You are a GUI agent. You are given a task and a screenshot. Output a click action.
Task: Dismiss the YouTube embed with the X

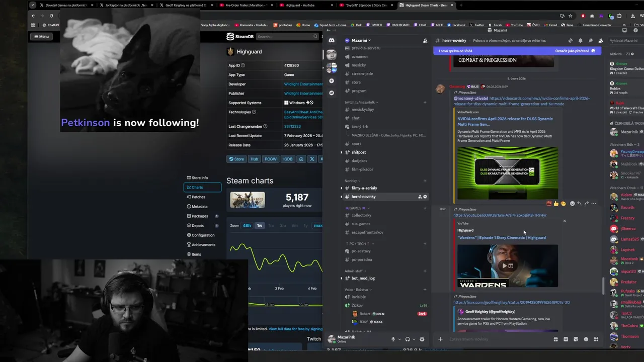tap(564, 221)
